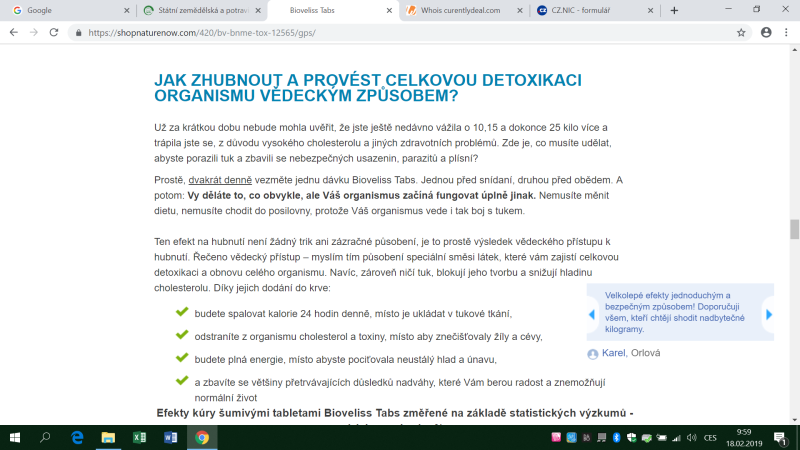Click the 'dvakrát denně' link

[220, 180]
